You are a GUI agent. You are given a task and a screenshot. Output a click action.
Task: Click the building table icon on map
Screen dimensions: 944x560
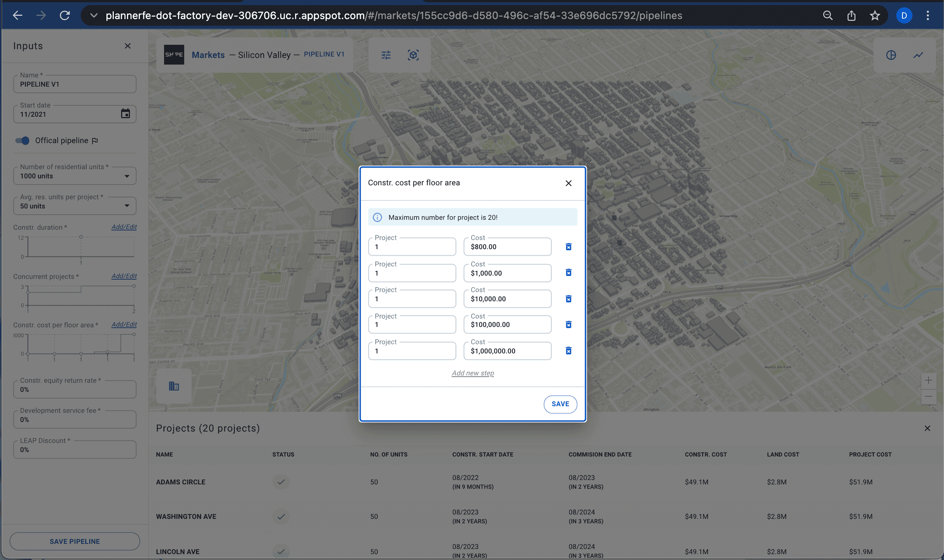click(x=174, y=386)
